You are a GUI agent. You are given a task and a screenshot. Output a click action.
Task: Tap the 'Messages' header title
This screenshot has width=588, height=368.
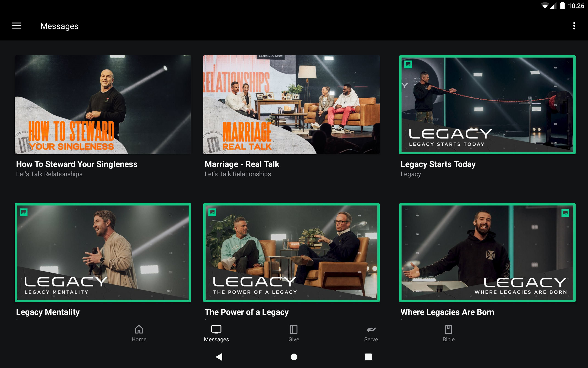[x=59, y=26]
